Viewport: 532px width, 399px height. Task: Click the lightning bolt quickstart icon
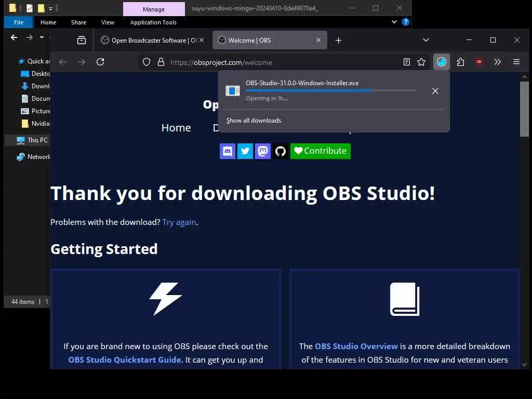tap(166, 299)
